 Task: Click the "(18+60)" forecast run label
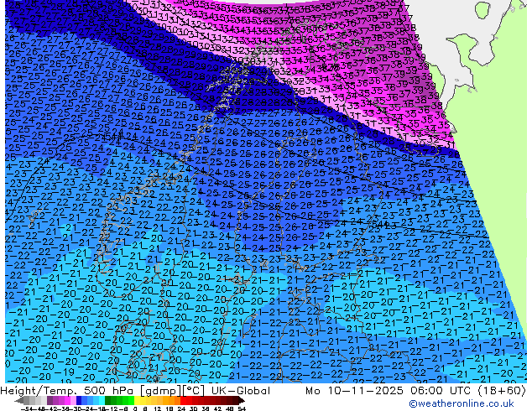[x=502, y=391]
